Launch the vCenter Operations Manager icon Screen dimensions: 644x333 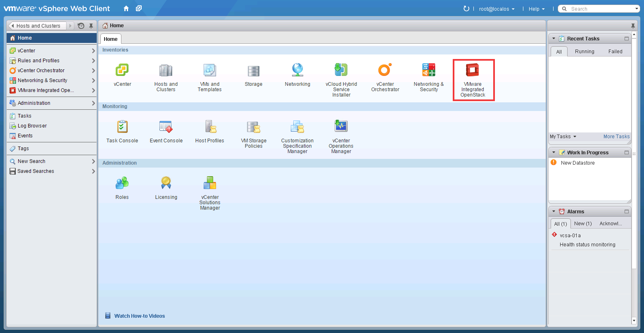pos(341,127)
